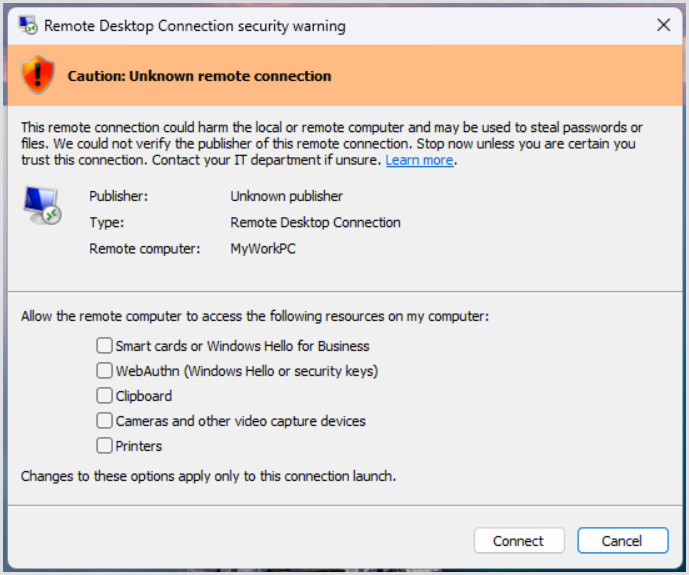This screenshot has height=575, width=689.
Task: Open the Learn more link
Action: (x=420, y=160)
